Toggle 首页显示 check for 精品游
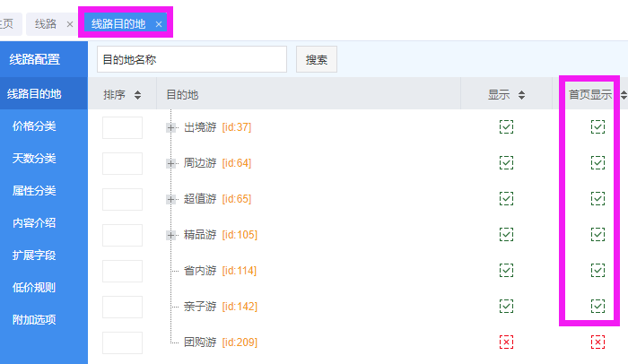The width and height of the screenshot is (628, 364). tap(597, 234)
